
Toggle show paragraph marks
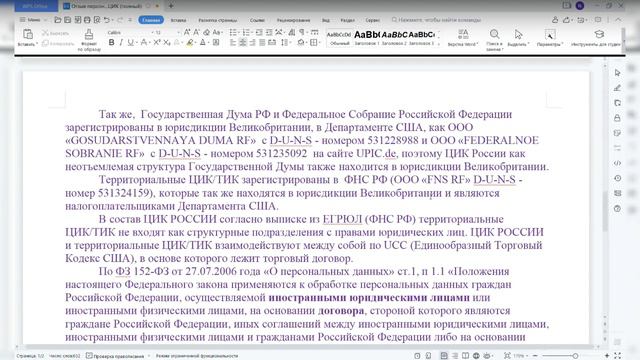coord(302,32)
